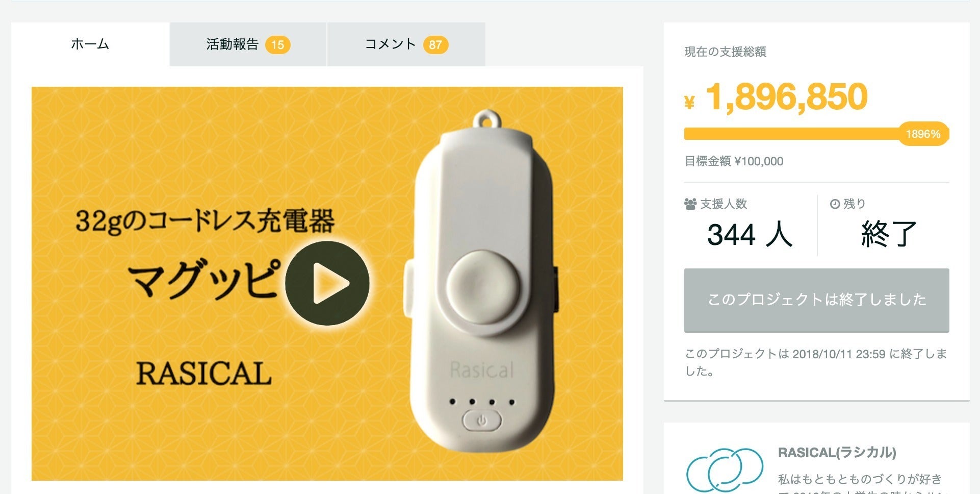980x494 pixels.
Task: Click the yen symbol icon
Action: tap(689, 103)
